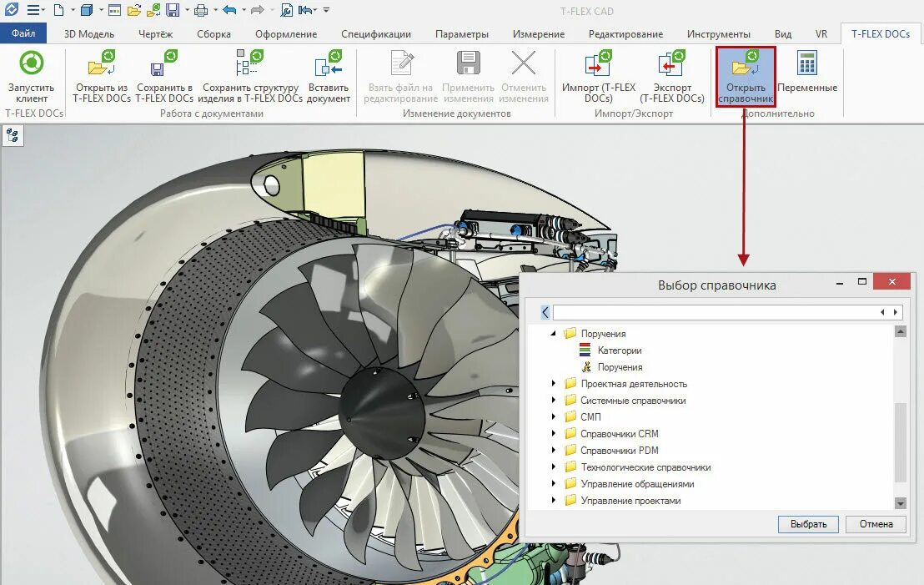Click Вставить документ ribbon button
The height and width of the screenshot is (585, 924).
pyautogui.click(x=329, y=77)
